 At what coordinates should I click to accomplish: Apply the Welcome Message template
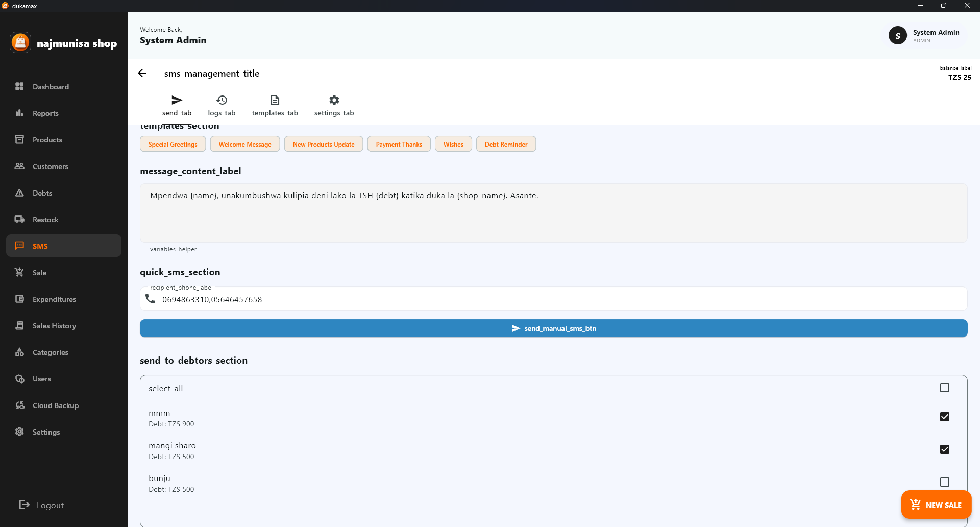click(x=245, y=144)
